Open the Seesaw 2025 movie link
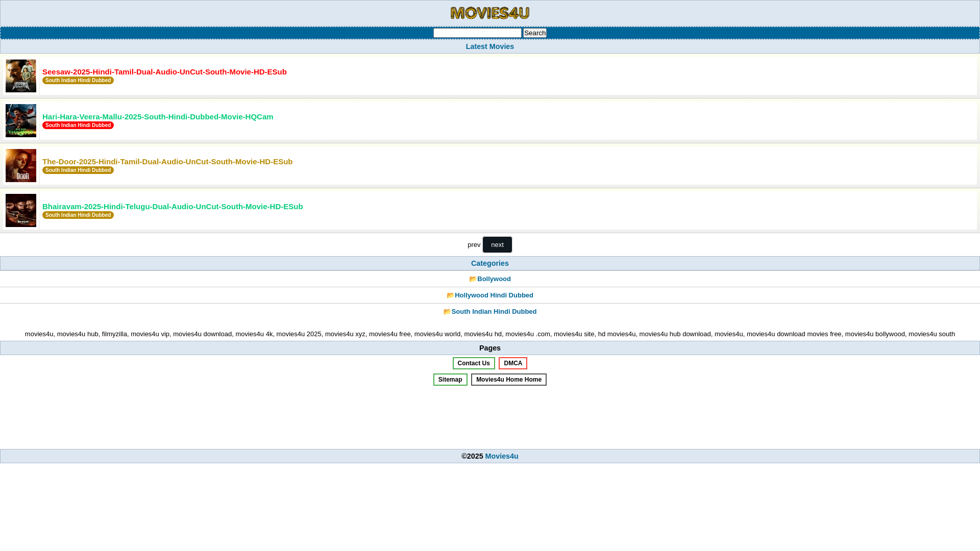The image size is (980, 551). tap(164, 72)
